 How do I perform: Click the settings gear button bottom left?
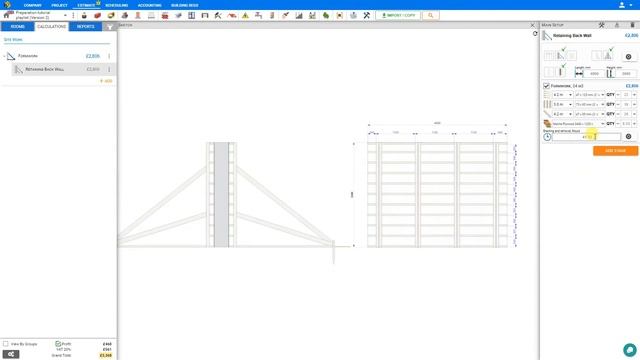tap(11, 354)
